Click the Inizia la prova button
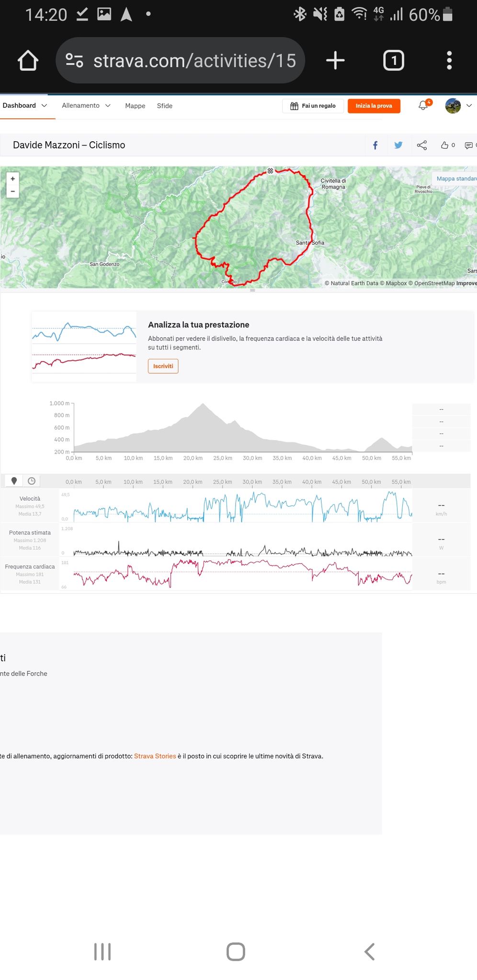The width and height of the screenshot is (477, 980). click(374, 106)
